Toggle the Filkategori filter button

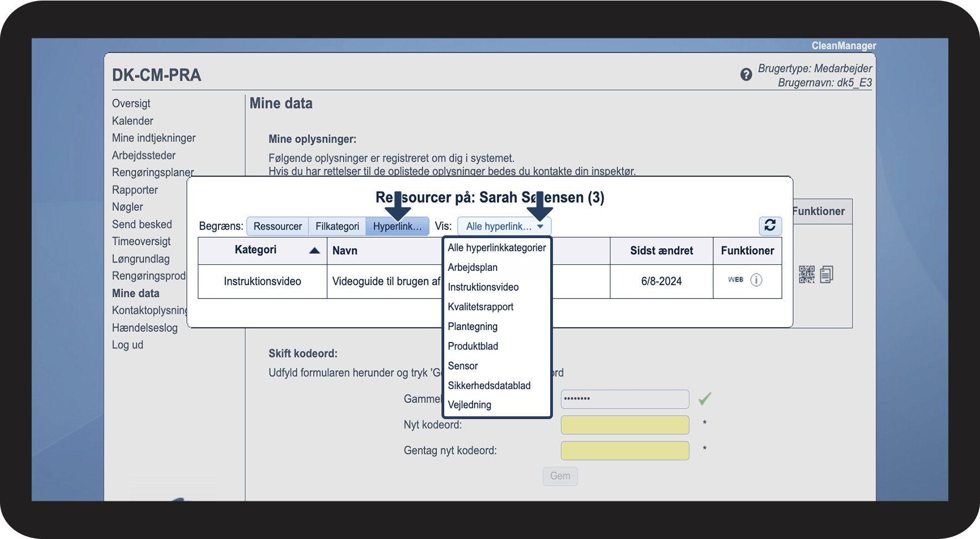[x=337, y=226]
